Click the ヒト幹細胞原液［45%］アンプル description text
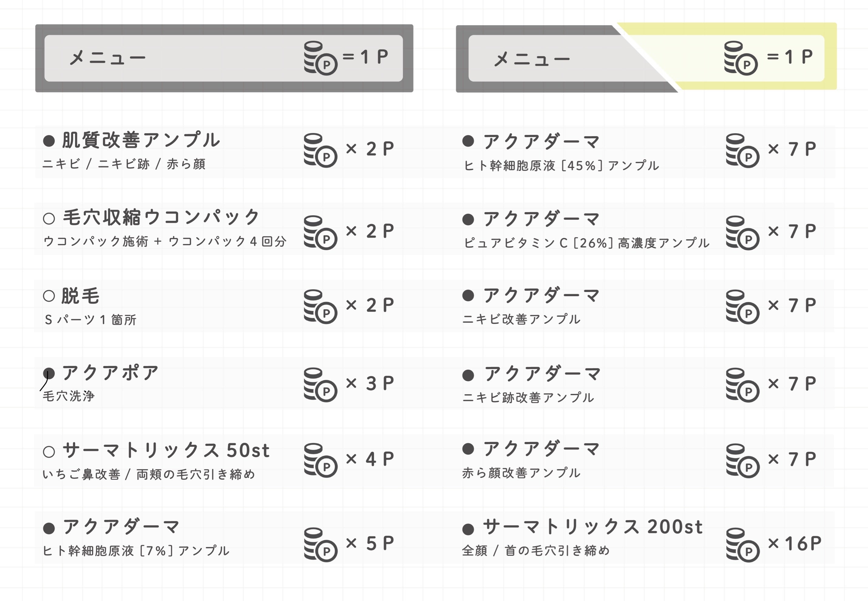Screen dimensions: 868x601 point(561,166)
